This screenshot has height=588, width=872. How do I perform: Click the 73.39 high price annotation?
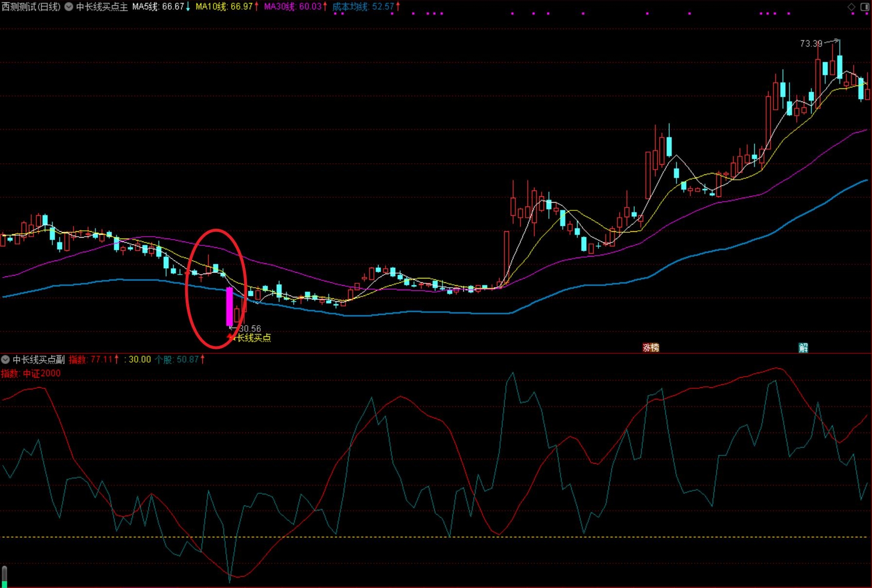[811, 44]
